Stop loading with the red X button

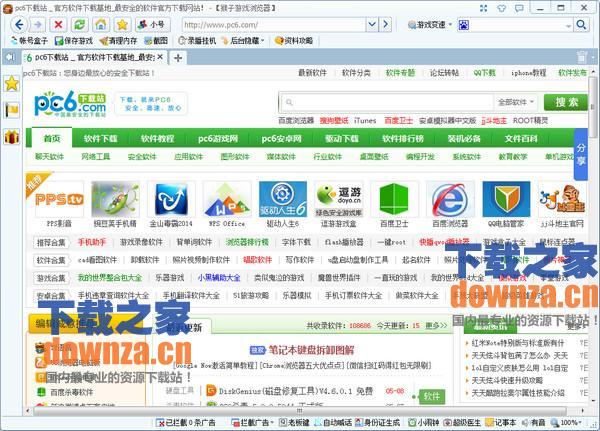58,25
